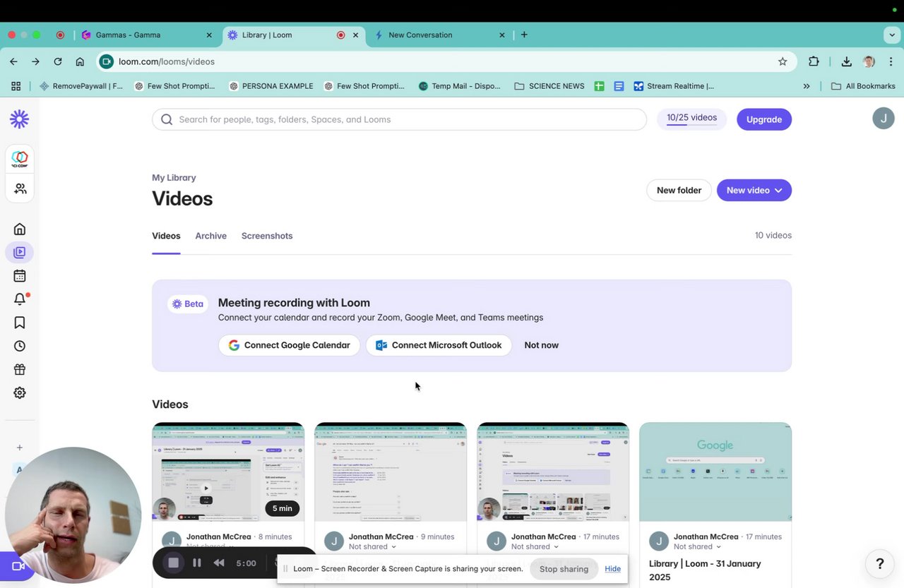The image size is (904, 588).
Task: Connect Google Calendar
Action: [289, 345]
